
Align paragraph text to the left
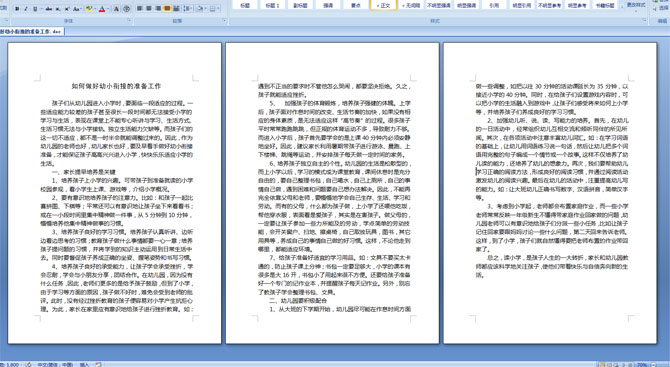coord(139,9)
